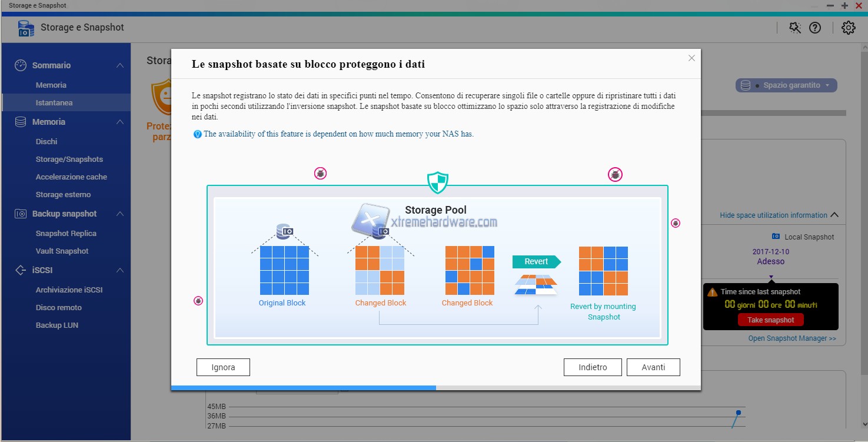
Task: Click the Storage e Snapshot app icon
Action: click(26, 28)
